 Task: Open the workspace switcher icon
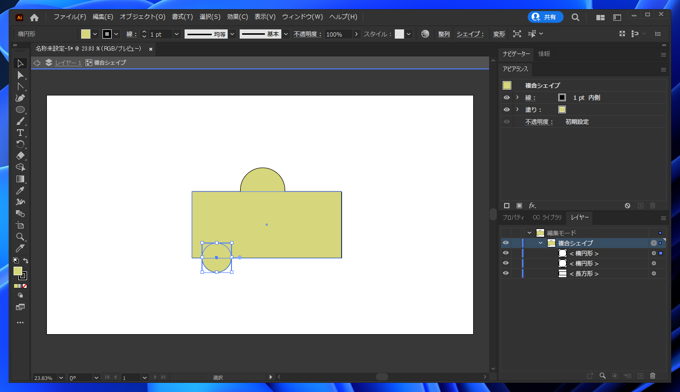click(617, 17)
